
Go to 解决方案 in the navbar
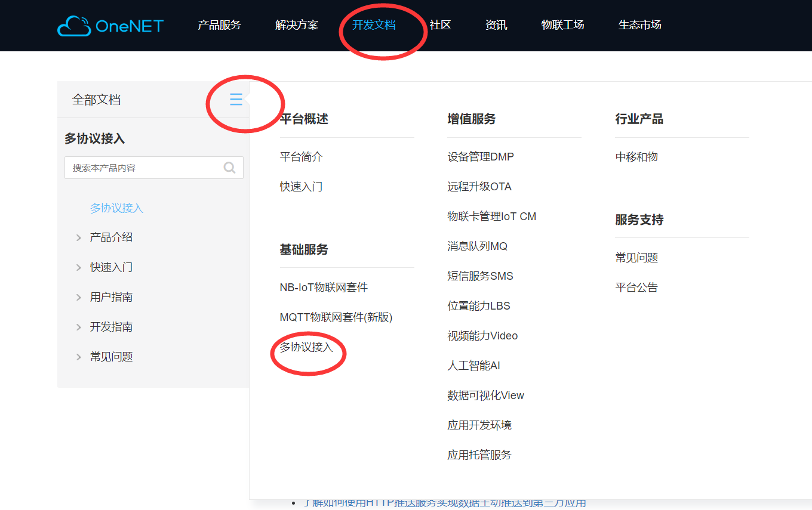pyautogui.click(x=296, y=25)
